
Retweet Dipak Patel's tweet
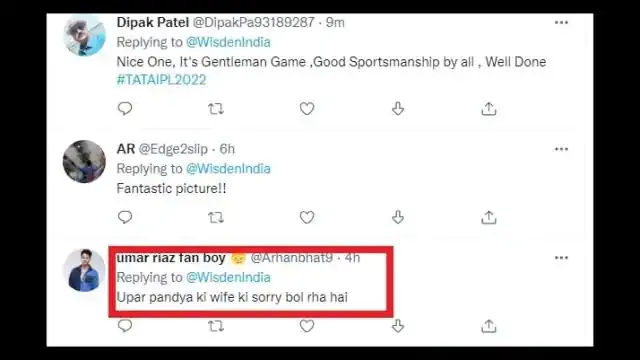216,109
